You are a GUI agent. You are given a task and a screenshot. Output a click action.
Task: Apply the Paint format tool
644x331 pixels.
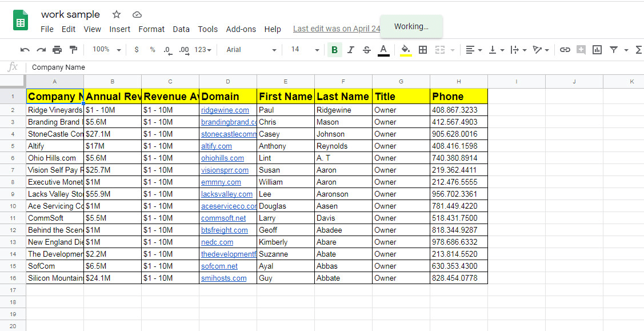coord(74,50)
